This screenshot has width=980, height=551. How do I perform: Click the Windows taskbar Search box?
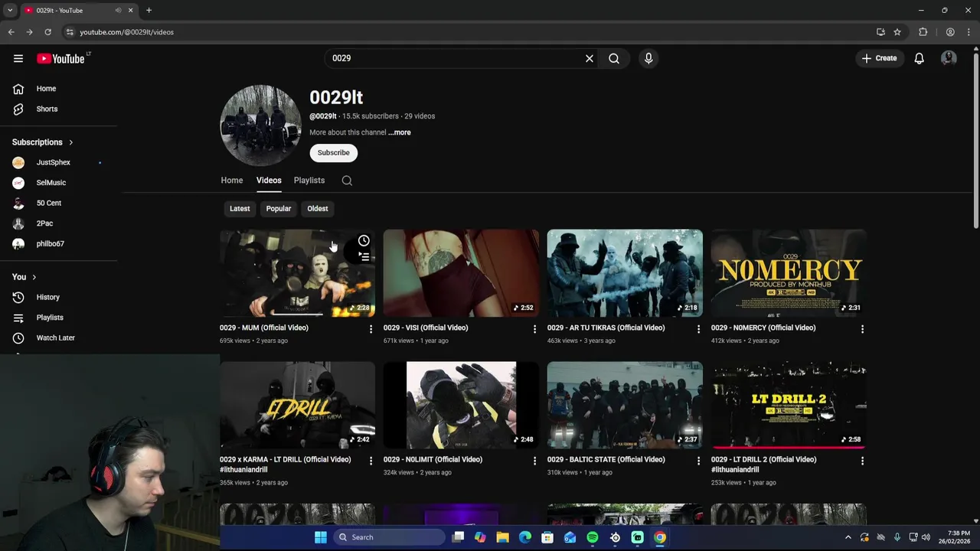tap(389, 537)
